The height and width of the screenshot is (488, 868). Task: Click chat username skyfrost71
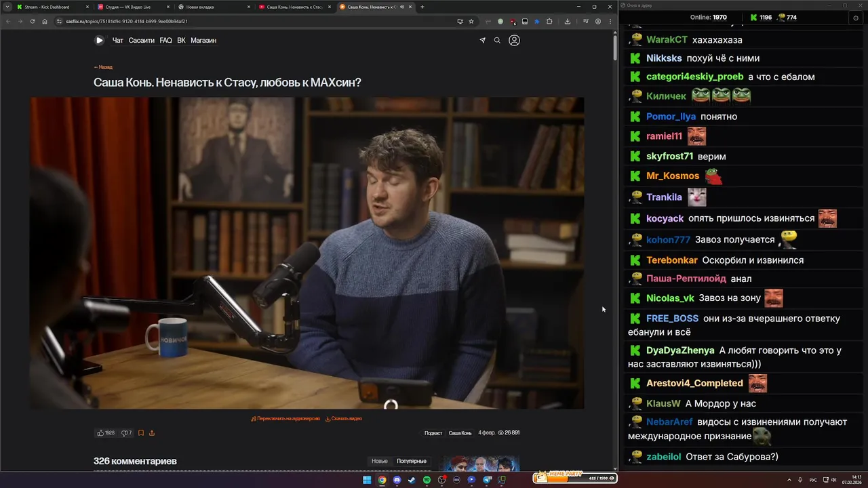coord(669,157)
